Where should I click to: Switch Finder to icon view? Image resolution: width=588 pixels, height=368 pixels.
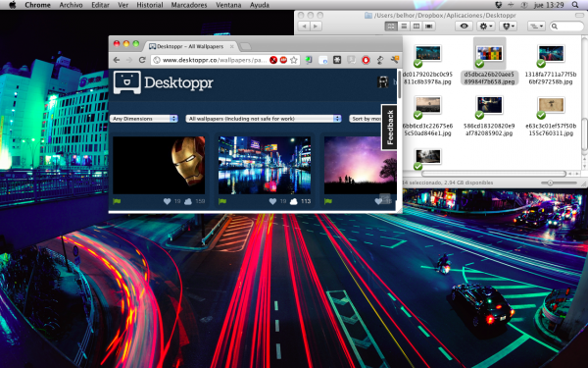point(391,26)
